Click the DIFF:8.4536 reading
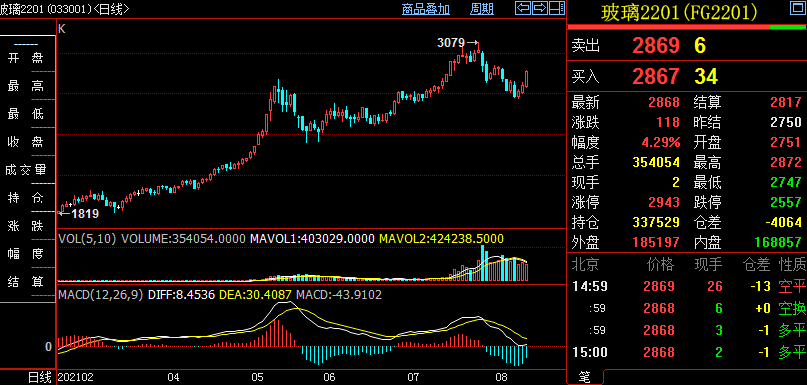Viewport: 807px width, 385px height. [181, 295]
